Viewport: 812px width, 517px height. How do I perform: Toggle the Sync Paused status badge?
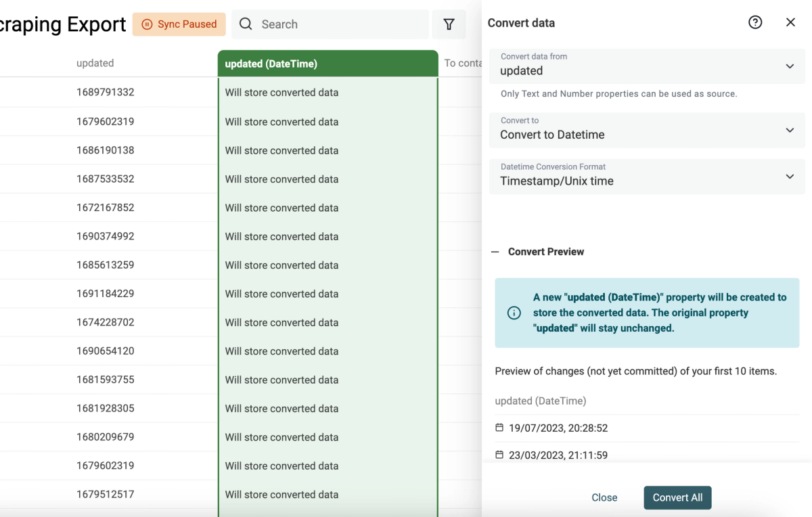(x=179, y=24)
